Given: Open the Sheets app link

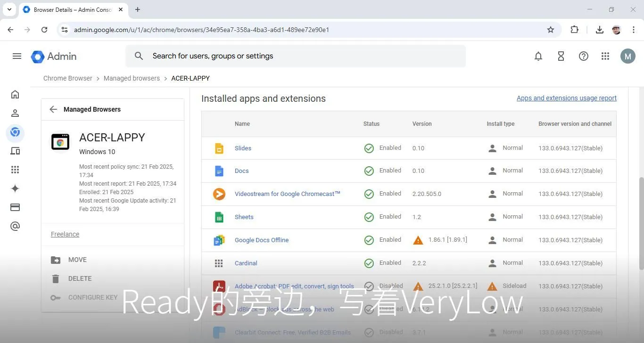Looking at the screenshot, I should click(x=244, y=217).
